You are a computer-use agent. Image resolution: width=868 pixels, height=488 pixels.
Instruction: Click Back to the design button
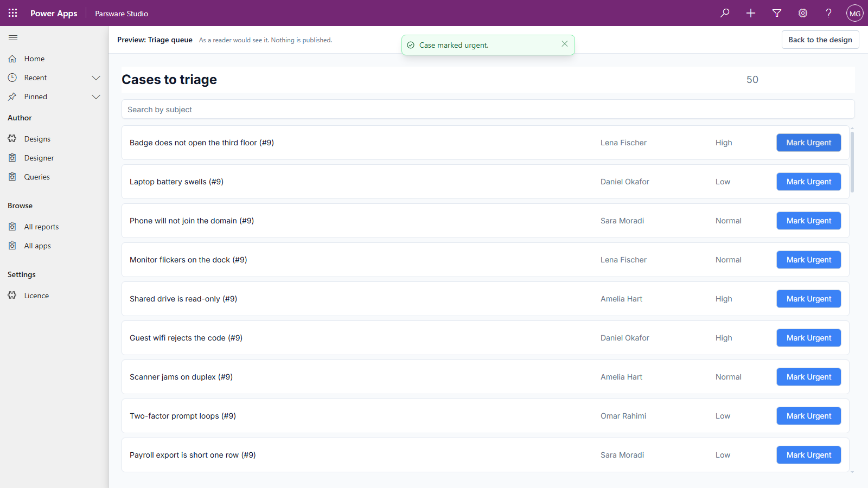pos(820,40)
